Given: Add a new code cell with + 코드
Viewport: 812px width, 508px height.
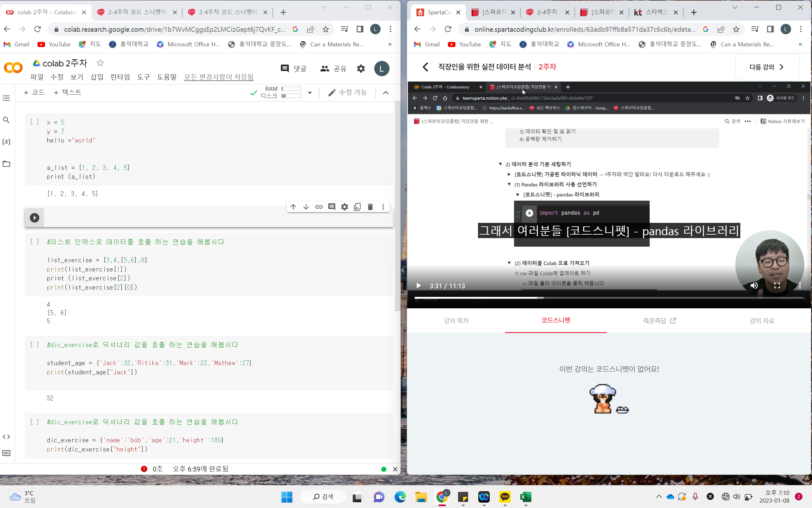Looking at the screenshot, I should [x=34, y=92].
